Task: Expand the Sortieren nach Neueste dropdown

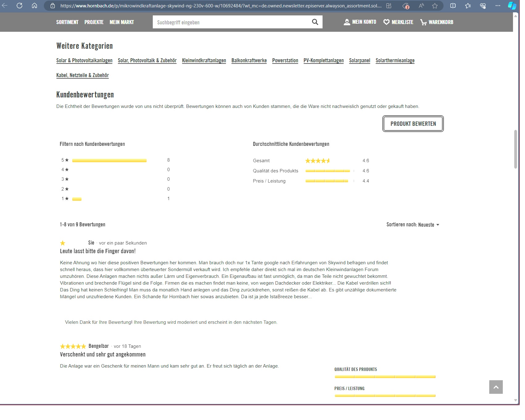Action: pyautogui.click(x=413, y=225)
